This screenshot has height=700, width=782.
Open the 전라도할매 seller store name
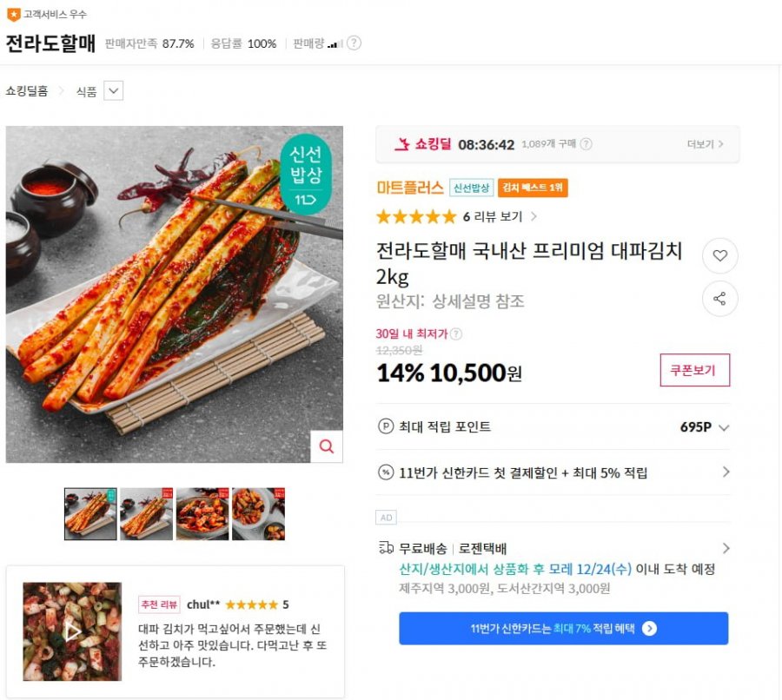point(50,43)
